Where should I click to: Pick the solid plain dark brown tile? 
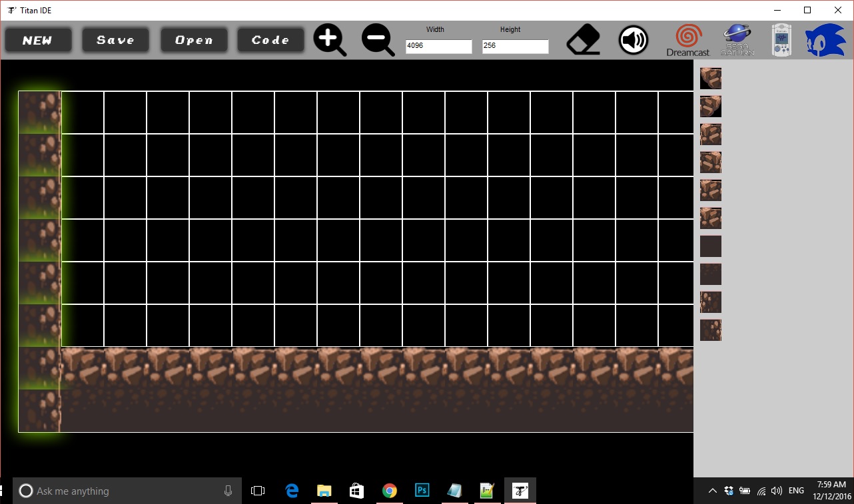point(711,246)
